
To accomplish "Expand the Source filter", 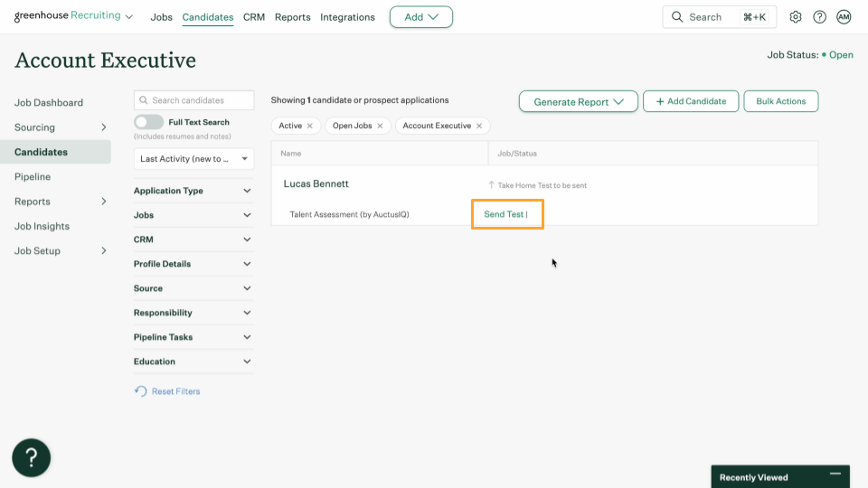I will (x=193, y=287).
